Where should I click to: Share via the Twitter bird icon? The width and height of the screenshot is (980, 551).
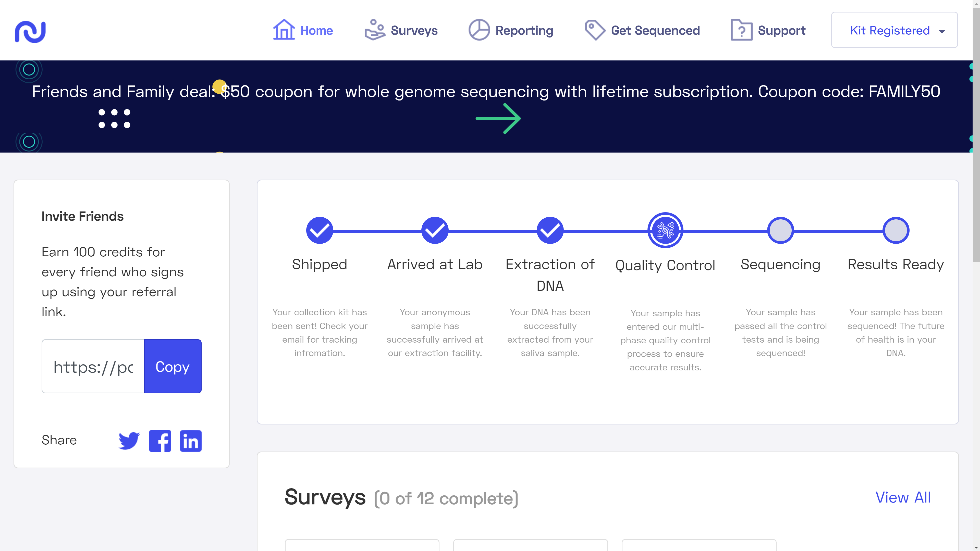click(x=129, y=440)
